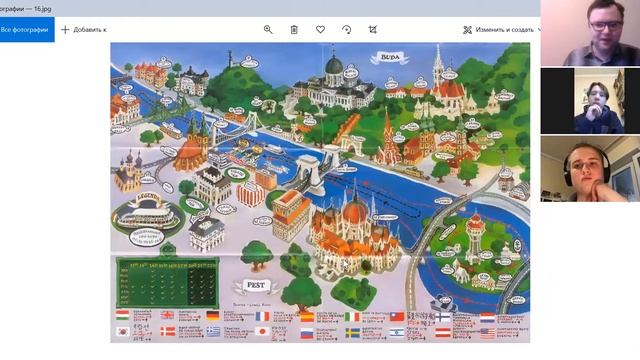The width and height of the screenshot is (640, 360).
Task: Select top video participant with glasses
Action: pos(590,33)
